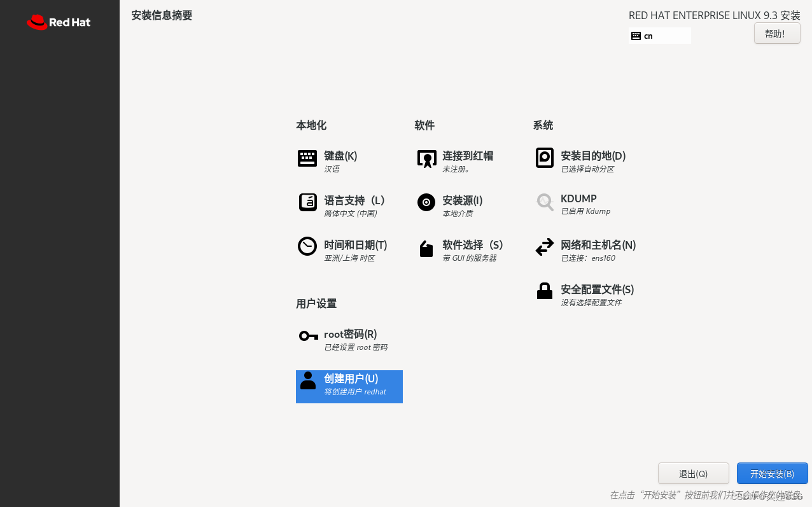Image resolution: width=812 pixels, height=507 pixels.
Task: Click the magnifier icon for KDUMP
Action: point(545,202)
